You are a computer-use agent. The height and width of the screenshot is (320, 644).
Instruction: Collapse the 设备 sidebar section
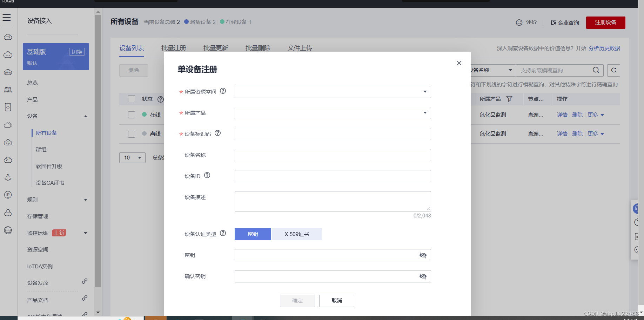85,116
